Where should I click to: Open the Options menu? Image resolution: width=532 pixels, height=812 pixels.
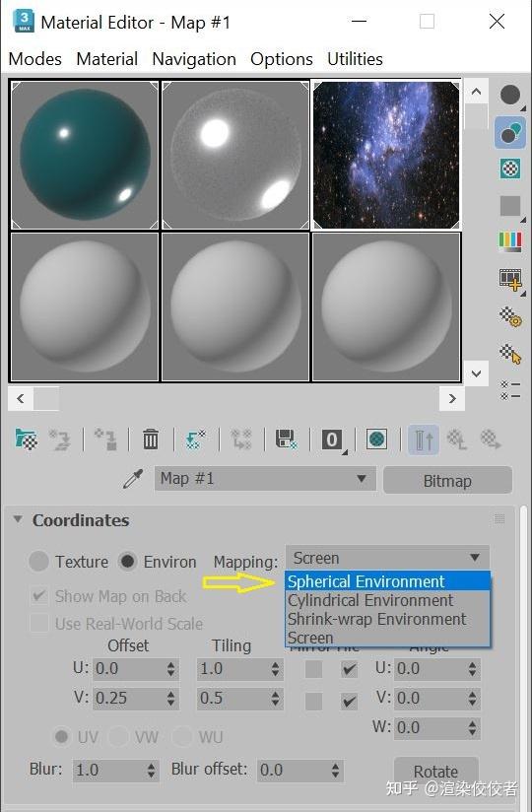282,59
